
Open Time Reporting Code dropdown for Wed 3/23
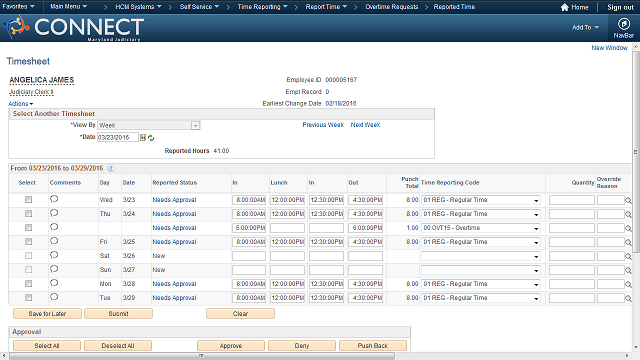coord(481,200)
